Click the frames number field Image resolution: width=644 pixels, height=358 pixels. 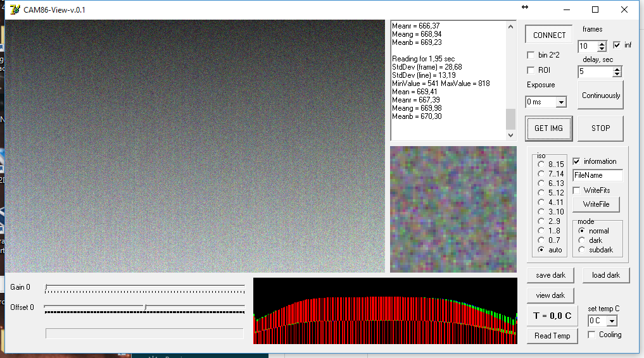pos(588,46)
